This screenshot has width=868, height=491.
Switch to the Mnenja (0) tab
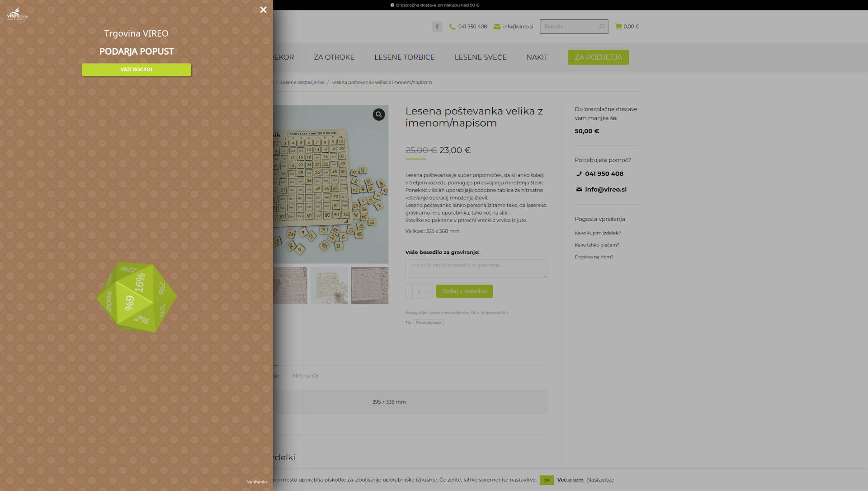[305, 376]
